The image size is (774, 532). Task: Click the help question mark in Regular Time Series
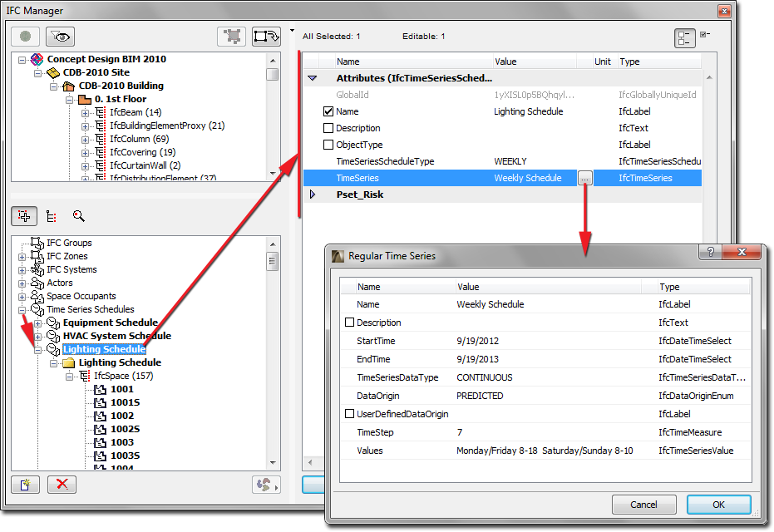pos(710,252)
